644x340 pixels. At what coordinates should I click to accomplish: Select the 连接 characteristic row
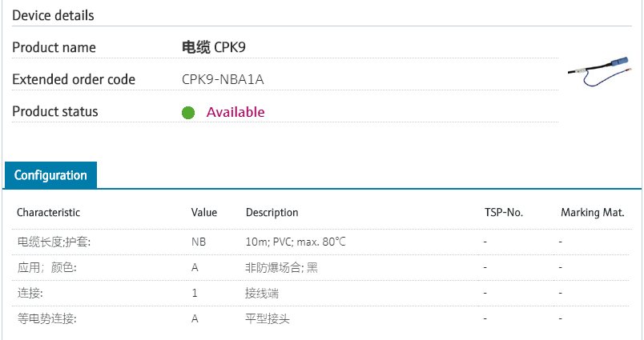tap(30, 293)
